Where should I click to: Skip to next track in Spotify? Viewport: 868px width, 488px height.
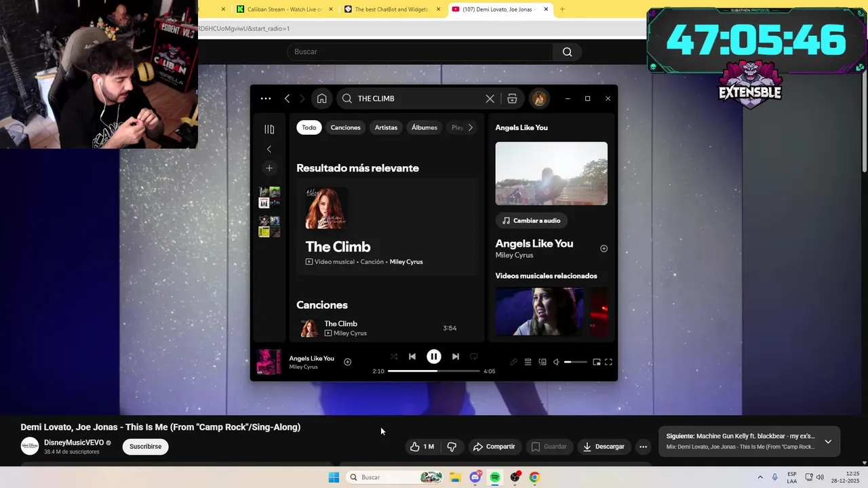(456, 357)
